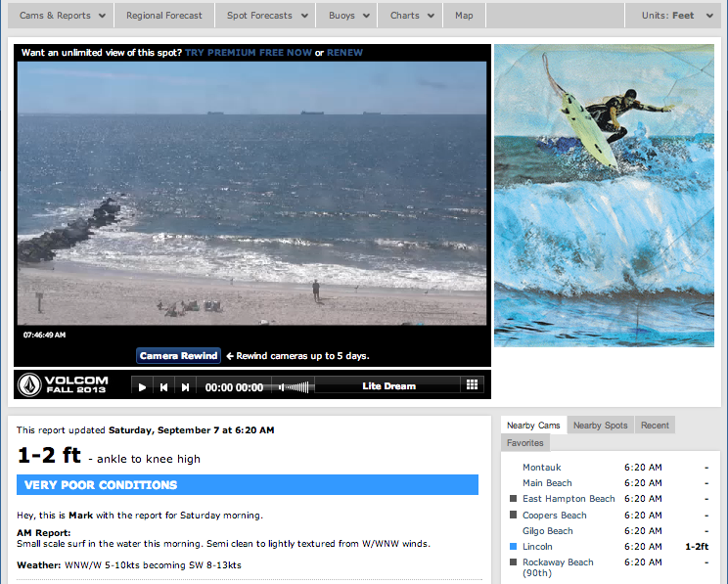Expand the Cams & Reports dropdown
The image size is (728, 584).
(63, 16)
